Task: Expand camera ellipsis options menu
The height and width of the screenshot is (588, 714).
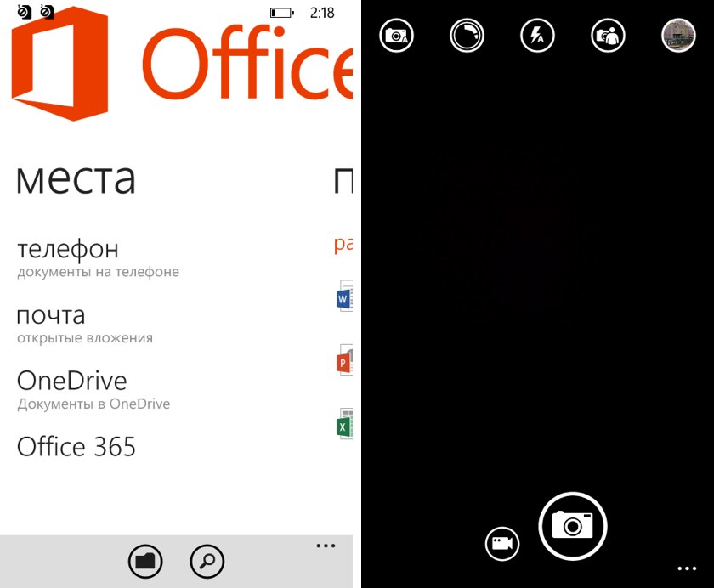Action: pyautogui.click(x=687, y=568)
